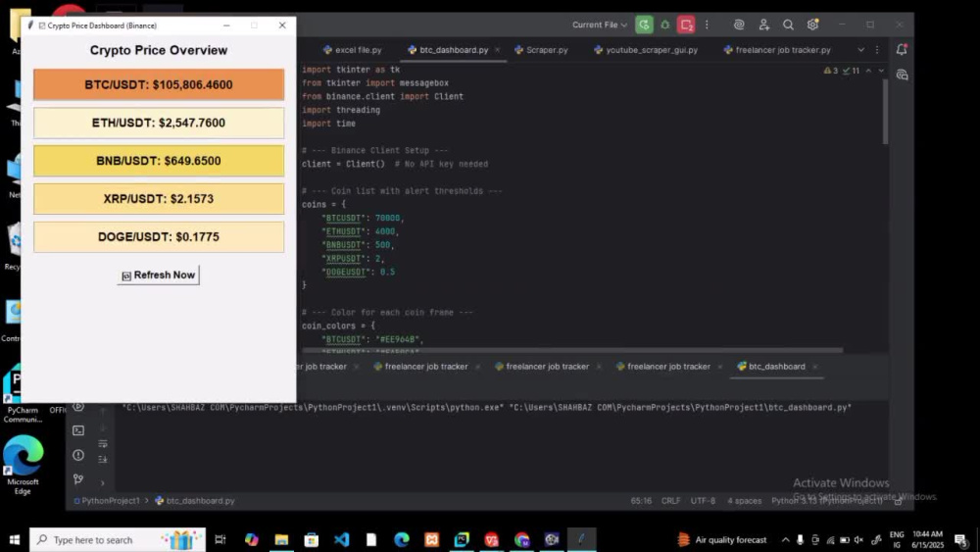Click the BNB/USDT price card

click(159, 161)
